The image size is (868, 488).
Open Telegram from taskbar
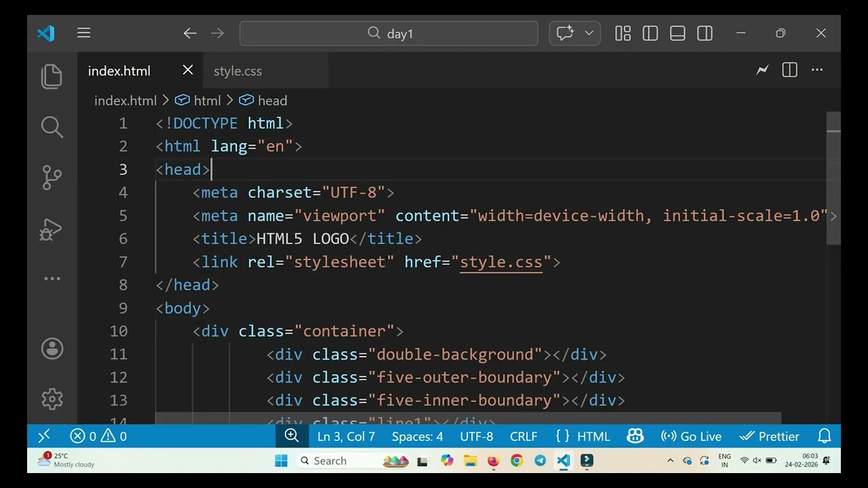[540, 461]
